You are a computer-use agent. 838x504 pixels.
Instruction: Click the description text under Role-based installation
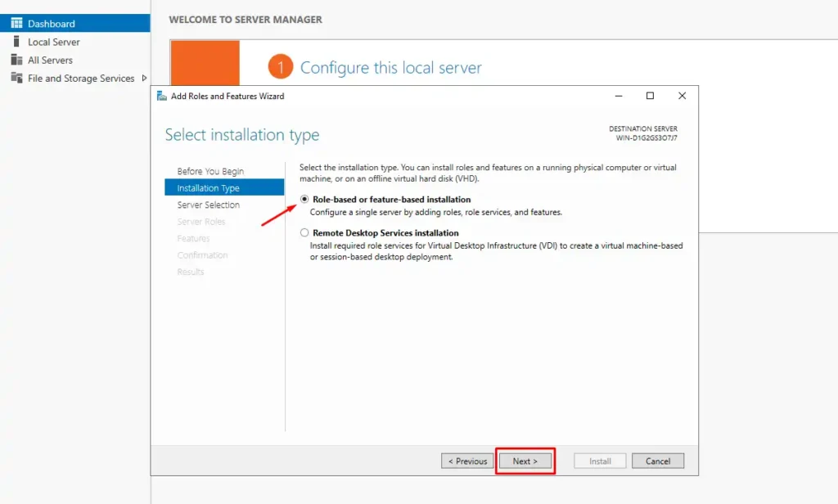[x=436, y=212]
